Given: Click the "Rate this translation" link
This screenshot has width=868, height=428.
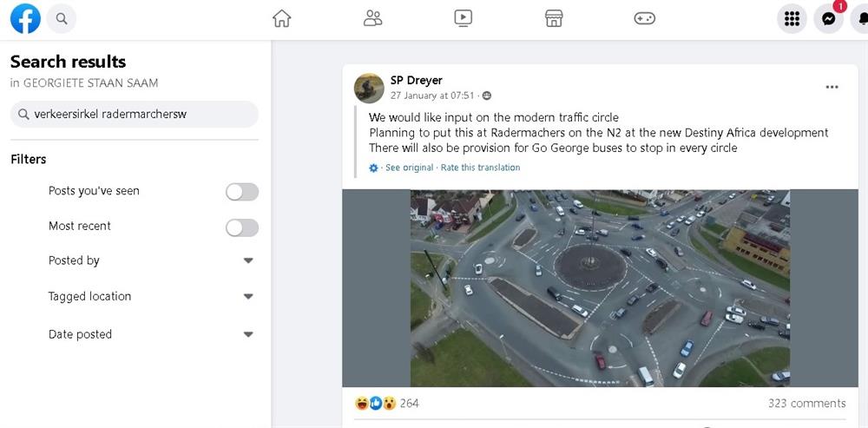Looking at the screenshot, I should (481, 168).
